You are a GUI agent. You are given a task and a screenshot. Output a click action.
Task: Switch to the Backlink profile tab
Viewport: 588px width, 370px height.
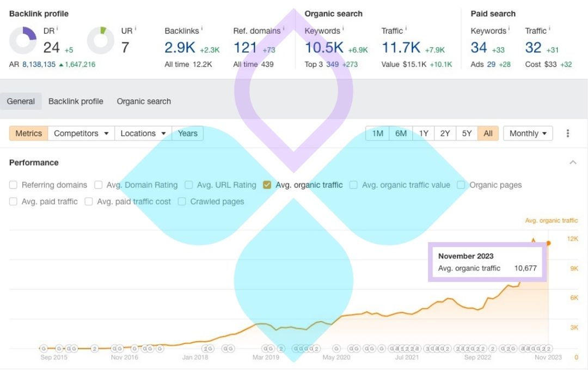pyautogui.click(x=76, y=101)
